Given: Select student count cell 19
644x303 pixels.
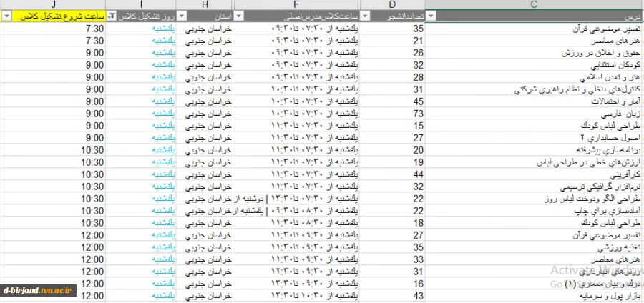Looking at the screenshot, I should coord(393,162).
